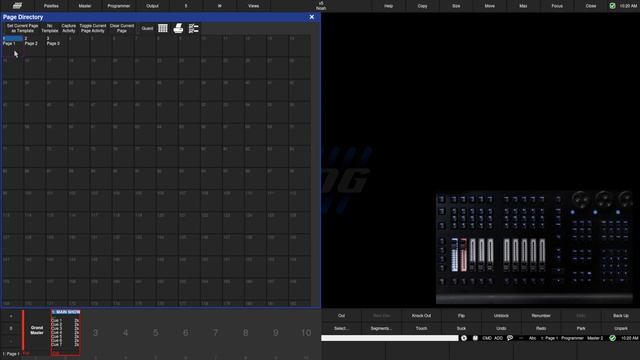The width and height of the screenshot is (640, 360).
Task: Toggle the Guard button
Action: [x=147, y=28]
